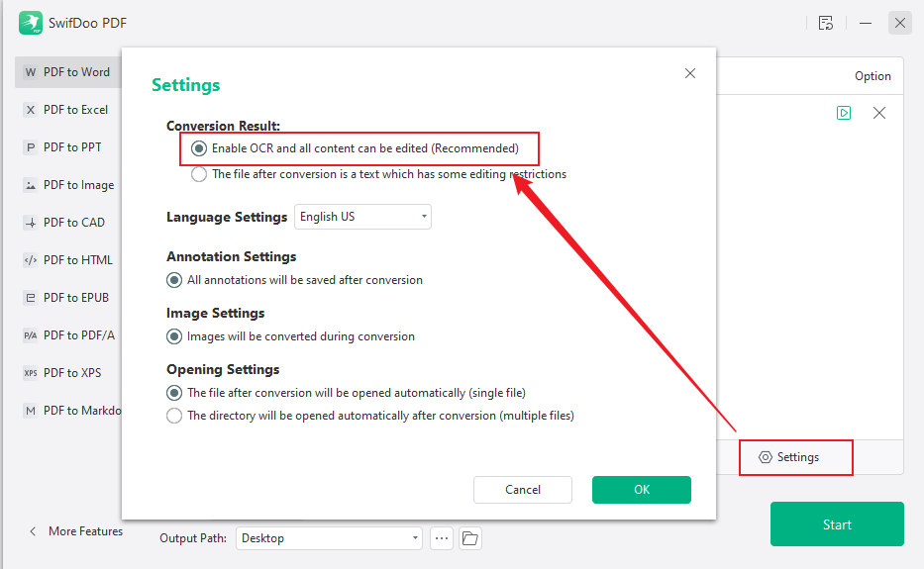Click the CAD icon beside PDF to CAD
924x569 pixels.
(x=30, y=223)
